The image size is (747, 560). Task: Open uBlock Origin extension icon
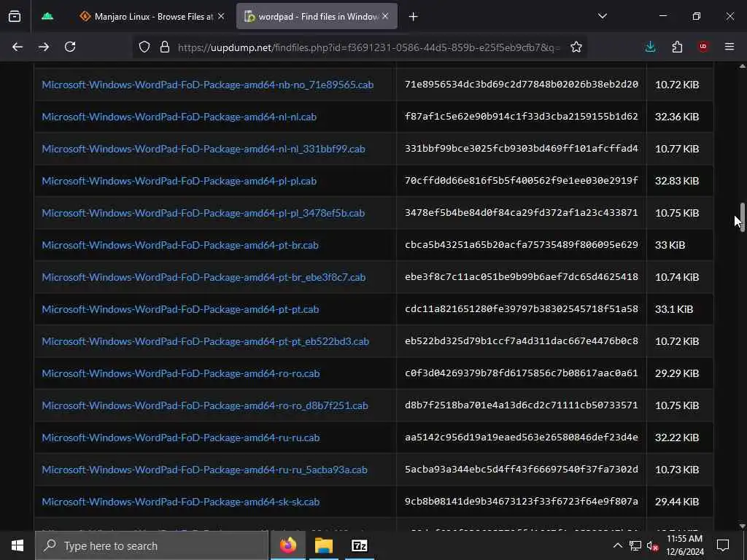[703, 47]
